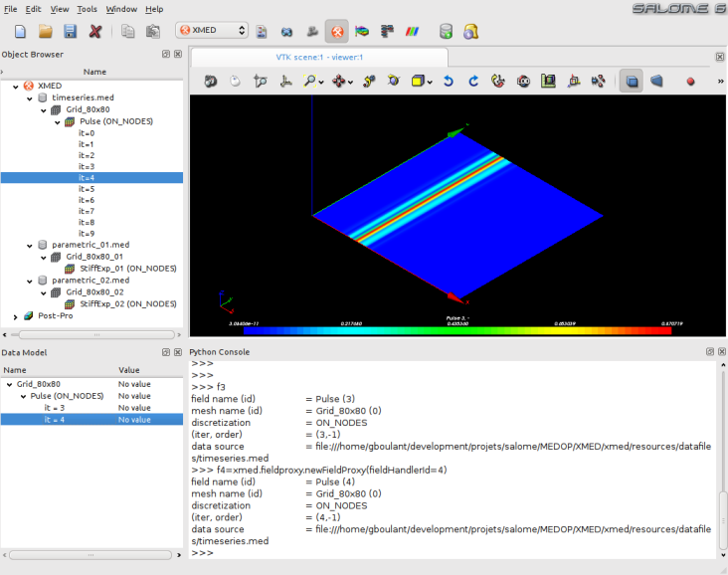Open the XMED module dropdown
This screenshot has height=575, width=728.
[x=211, y=31]
